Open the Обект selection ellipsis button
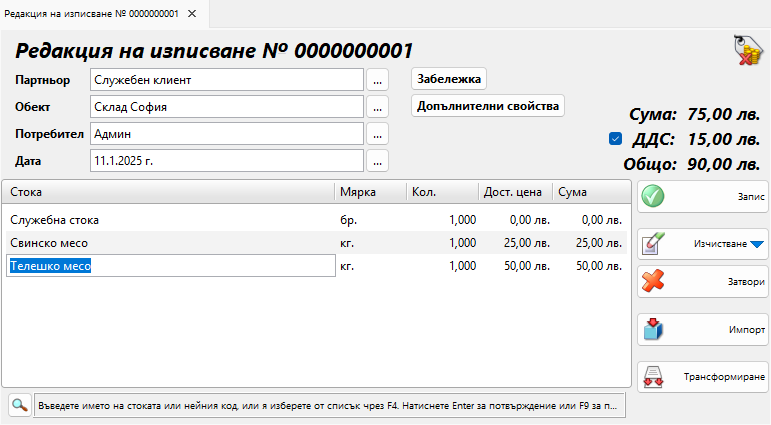Screen dimensions: 771x425 click(377, 107)
